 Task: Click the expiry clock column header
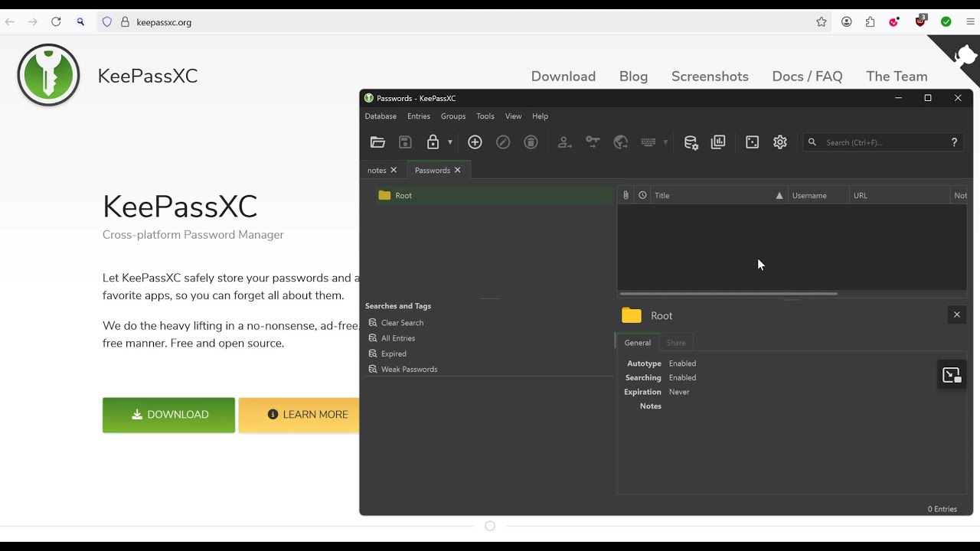tap(642, 195)
